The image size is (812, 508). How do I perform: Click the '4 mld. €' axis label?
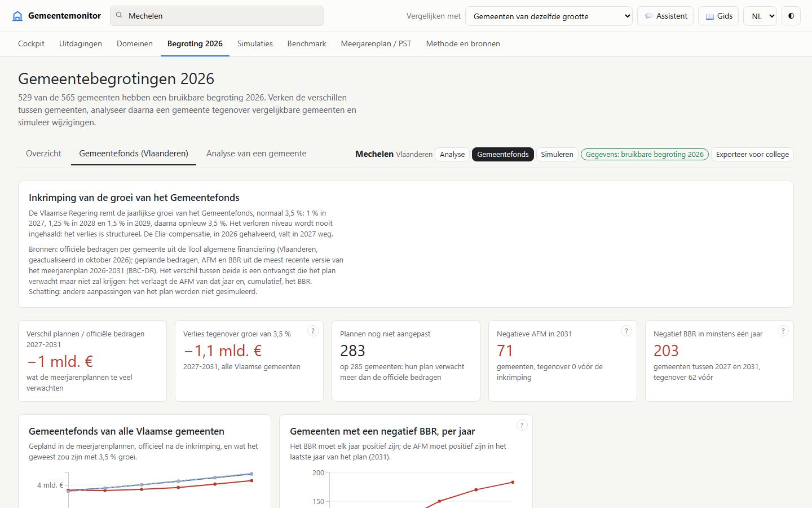pos(50,485)
